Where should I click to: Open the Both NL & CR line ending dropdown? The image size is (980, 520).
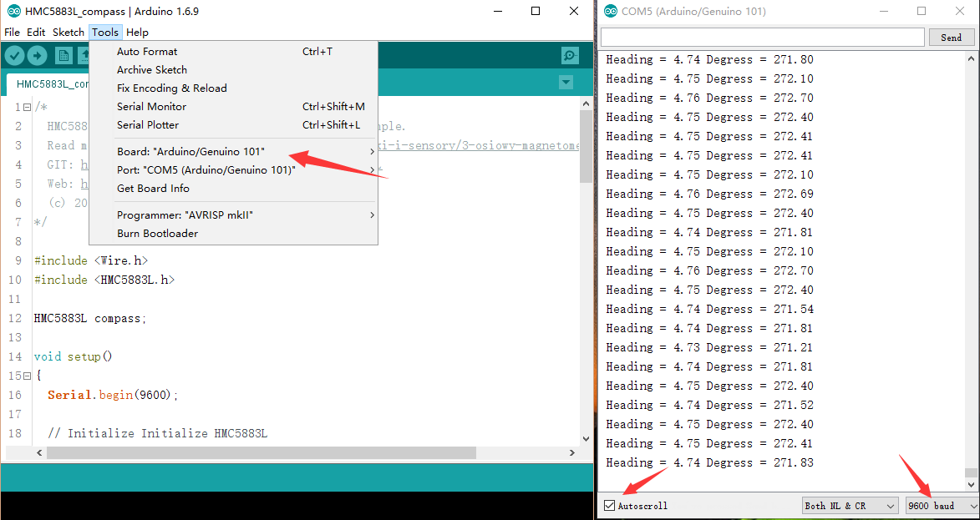pyautogui.click(x=850, y=506)
